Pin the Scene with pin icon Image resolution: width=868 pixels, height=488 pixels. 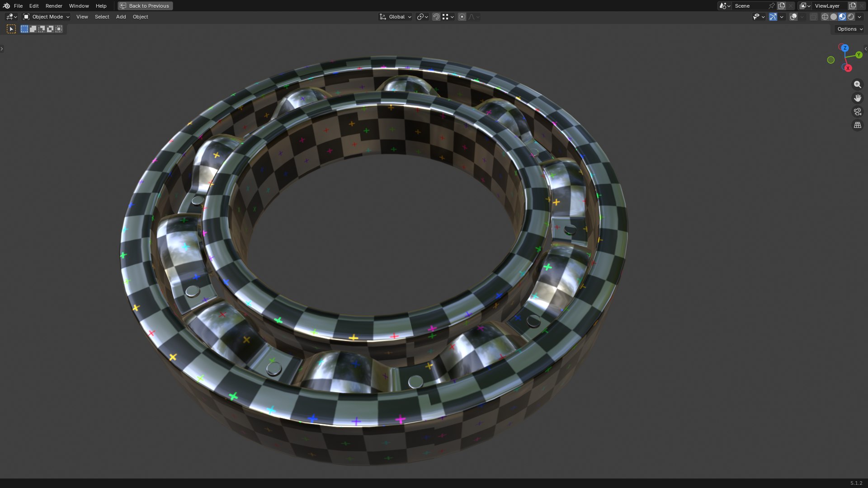click(772, 6)
